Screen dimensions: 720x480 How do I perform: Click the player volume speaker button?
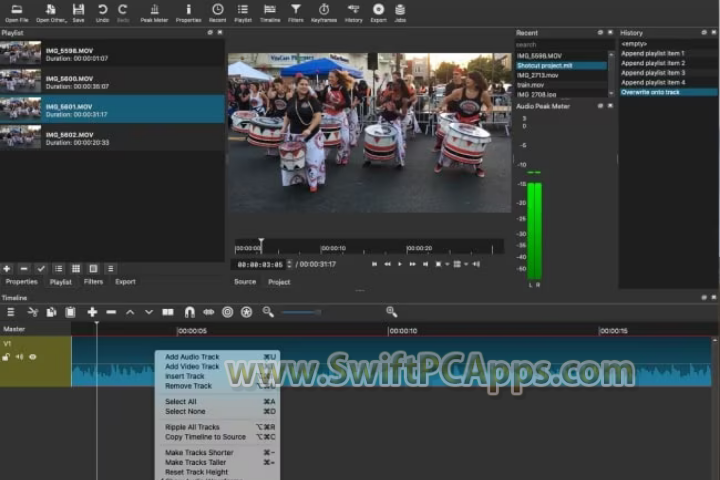[476, 264]
